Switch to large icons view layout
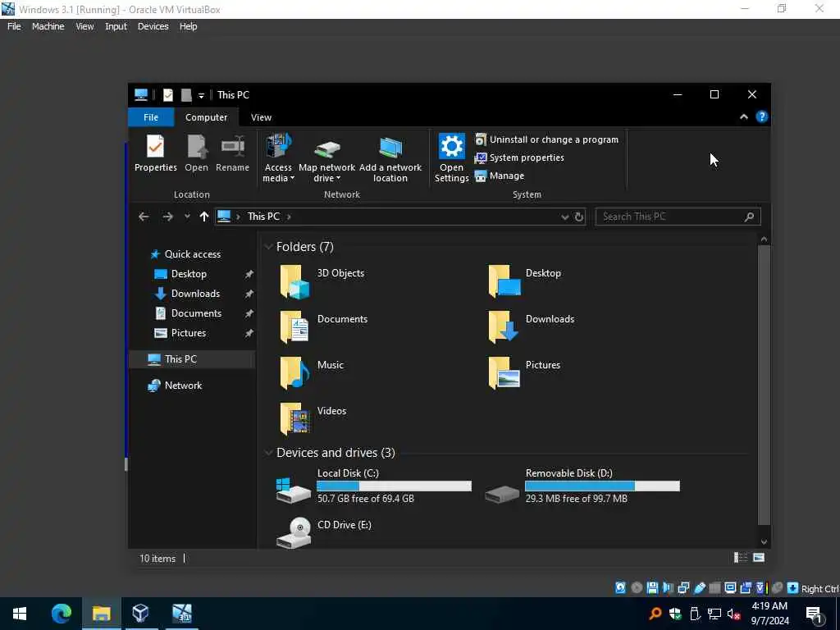Image resolution: width=840 pixels, height=630 pixels. pyautogui.click(x=759, y=558)
